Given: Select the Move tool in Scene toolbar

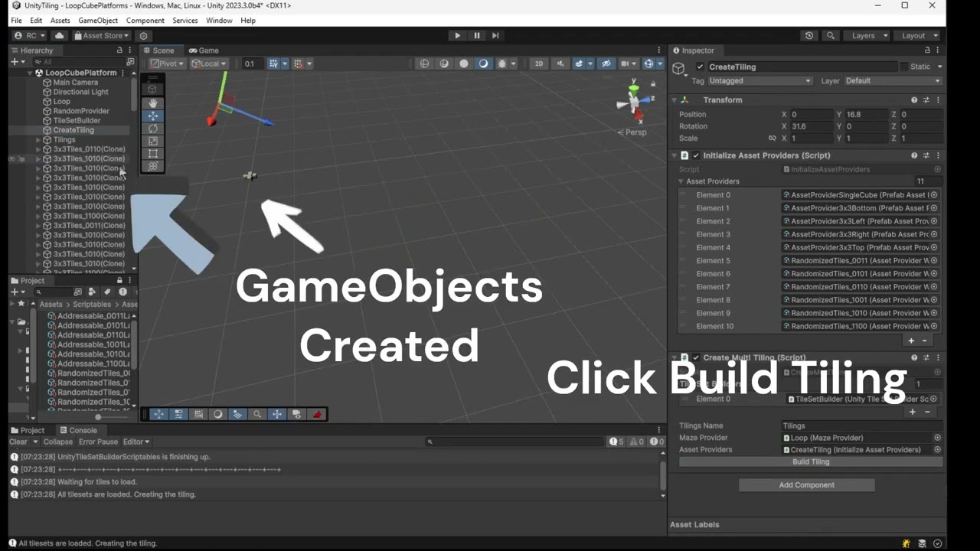Looking at the screenshot, I should 153,116.
